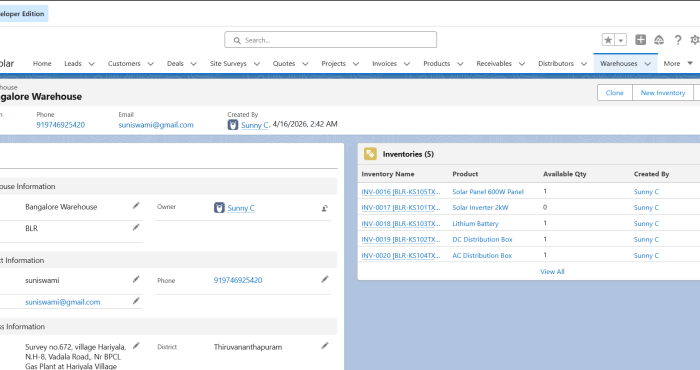Open the Quotes tab

[x=284, y=63]
